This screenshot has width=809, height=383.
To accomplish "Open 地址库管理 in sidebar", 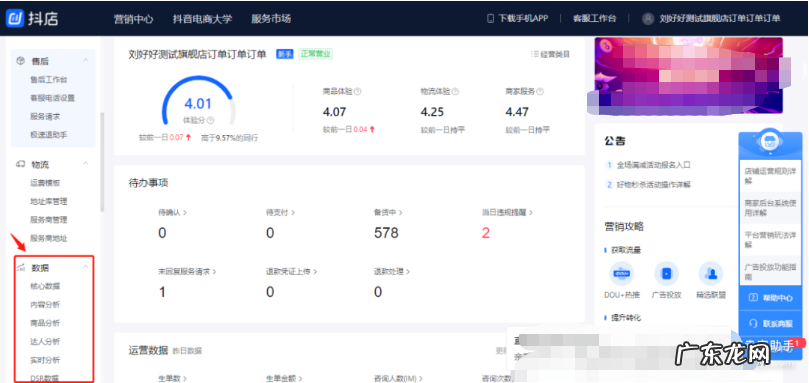I will coord(48,201).
